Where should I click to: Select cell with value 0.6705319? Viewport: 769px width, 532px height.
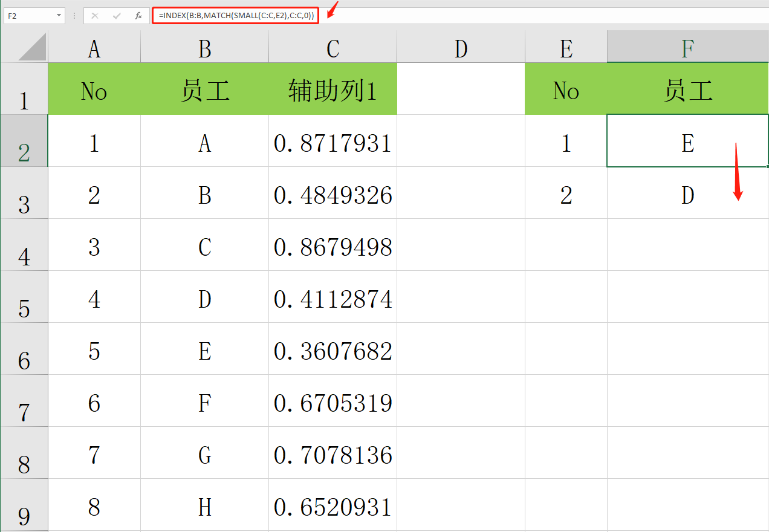tap(333, 401)
